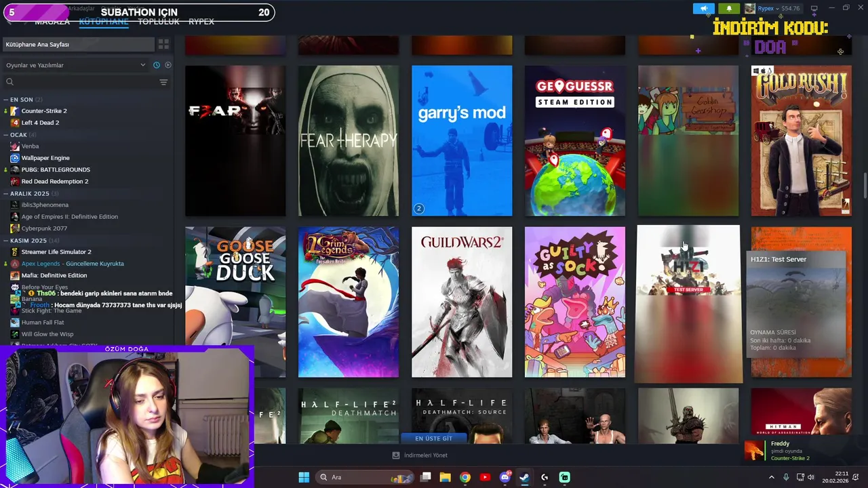Open Gold Rush! game cover
Viewport: 868px width, 488px height.
[x=802, y=141]
